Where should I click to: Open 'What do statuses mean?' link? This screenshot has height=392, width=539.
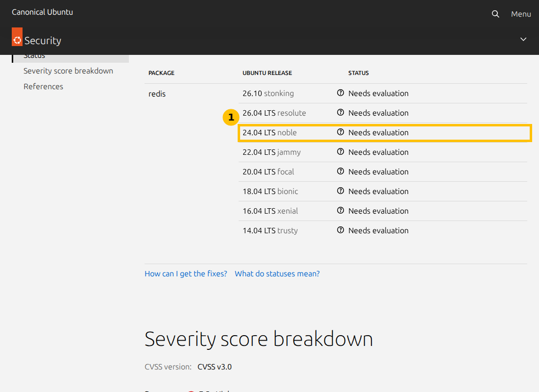pyautogui.click(x=277, y=274)
